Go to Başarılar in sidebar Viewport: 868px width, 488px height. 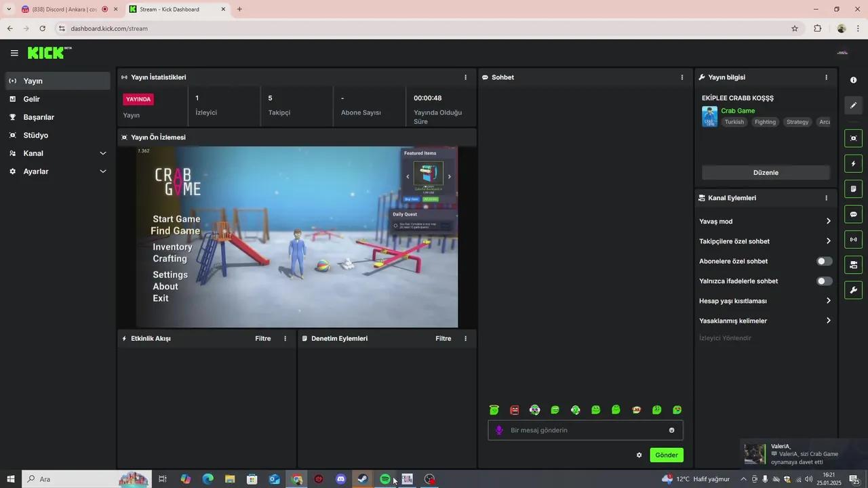click(x=39, y=117)
